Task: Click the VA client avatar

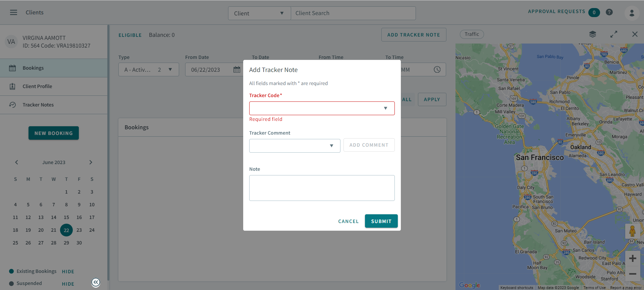Action: [11, 42]
